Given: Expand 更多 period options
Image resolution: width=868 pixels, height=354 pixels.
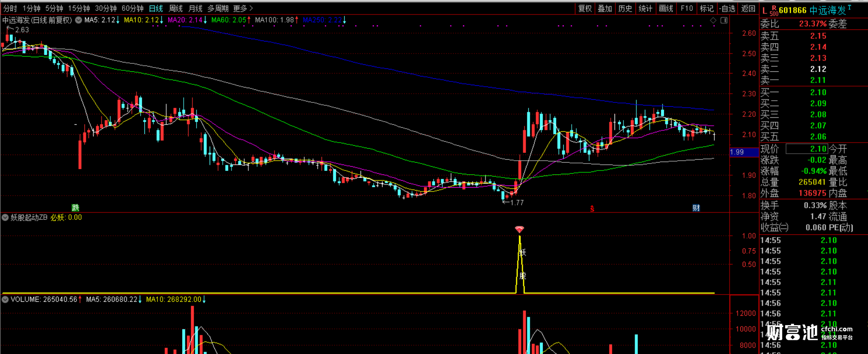Looking at the screenshot, I should 243,8.
